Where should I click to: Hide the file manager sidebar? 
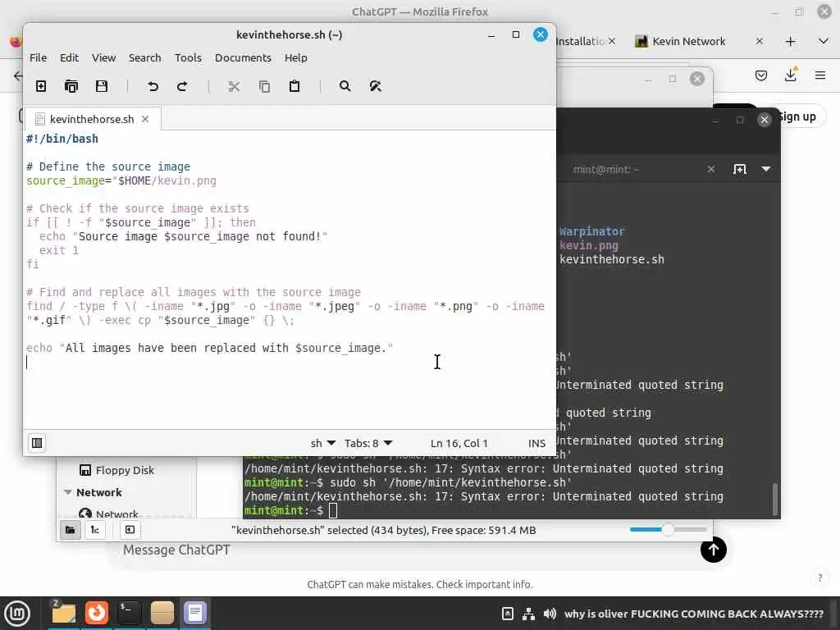pyautogui.click(x=130, y=530)
